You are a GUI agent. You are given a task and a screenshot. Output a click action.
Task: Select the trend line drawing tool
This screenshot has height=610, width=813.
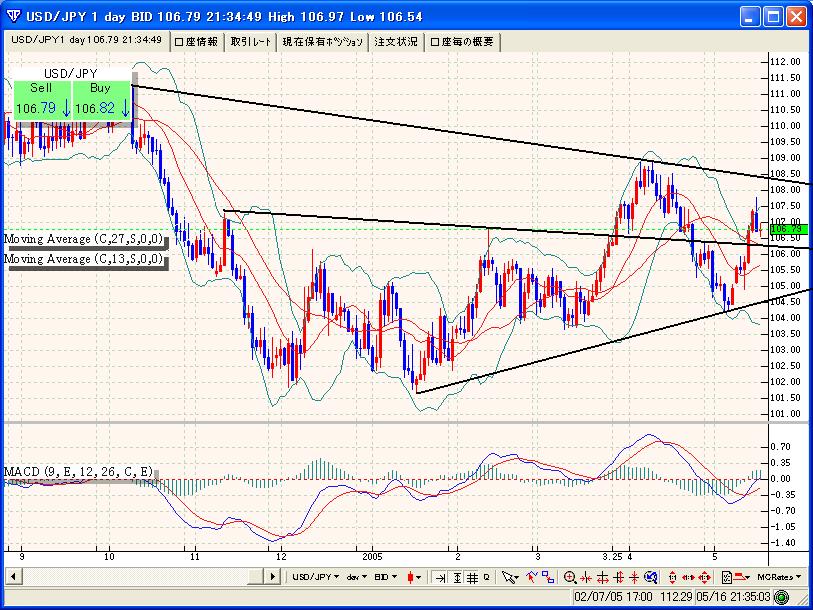coord(530,577)
